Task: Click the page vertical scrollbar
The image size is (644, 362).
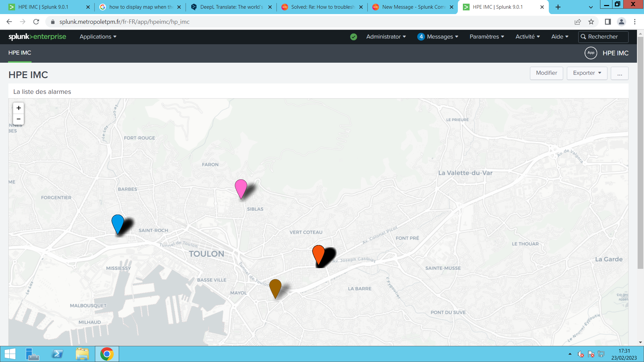Action: click(x=640, y=153)
